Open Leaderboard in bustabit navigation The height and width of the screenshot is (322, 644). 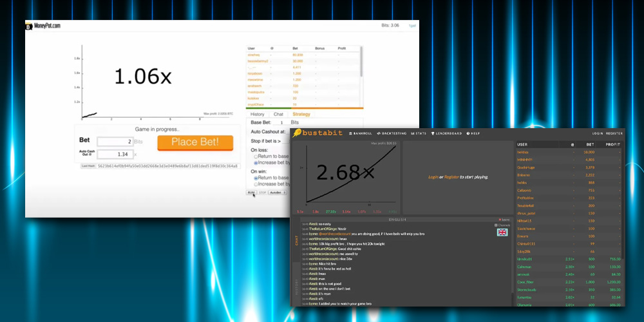pos(446,133)
